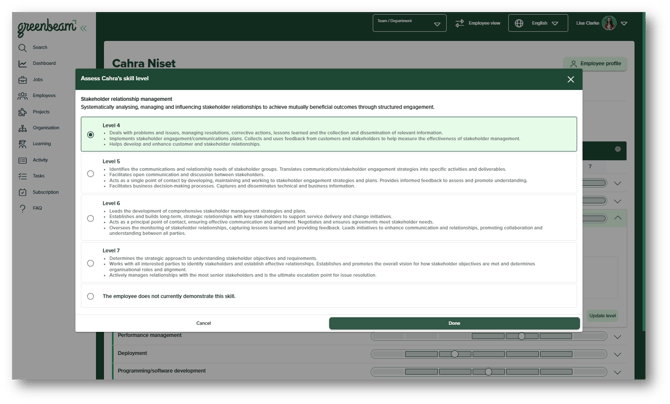Click the Search icon in sidebar
670x404 pixels.
[22, 47]
